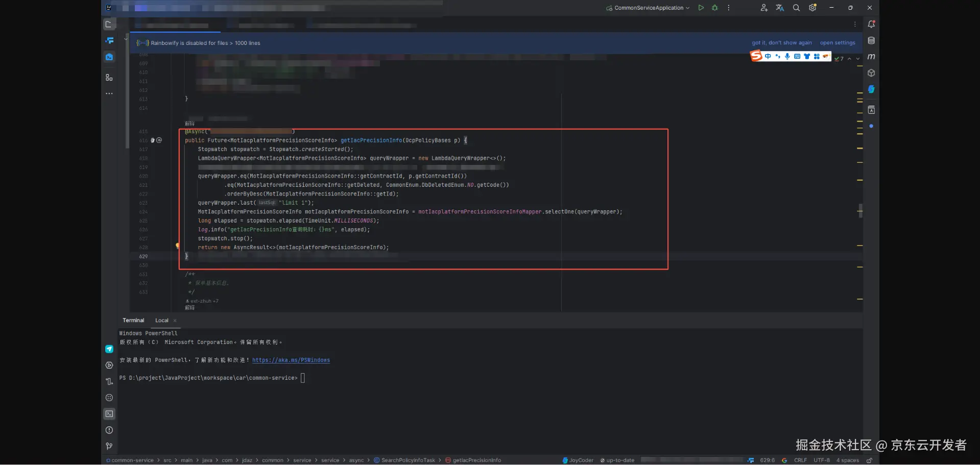980x465 pixels.
Task: Click the common-service breadcrumb root
Action: [x=130, y=460]
